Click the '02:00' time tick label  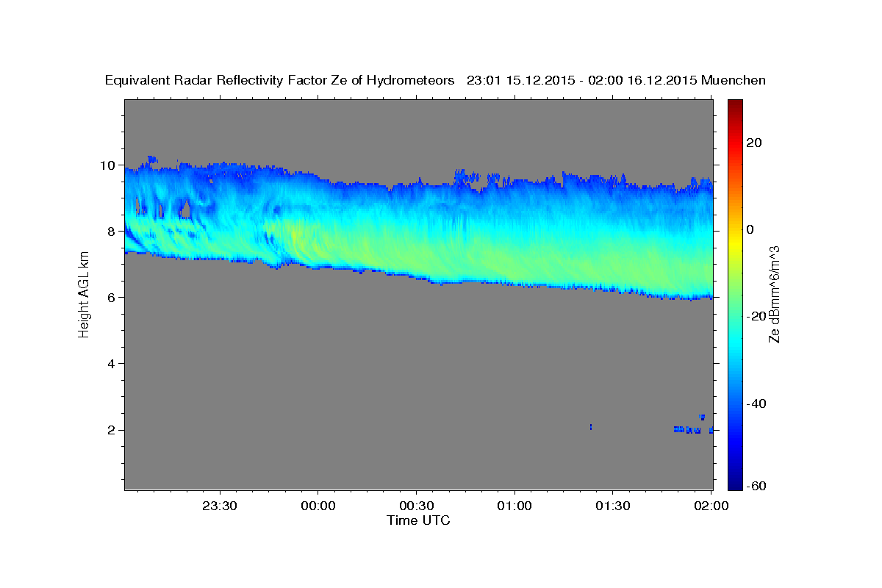click(711, 506)
